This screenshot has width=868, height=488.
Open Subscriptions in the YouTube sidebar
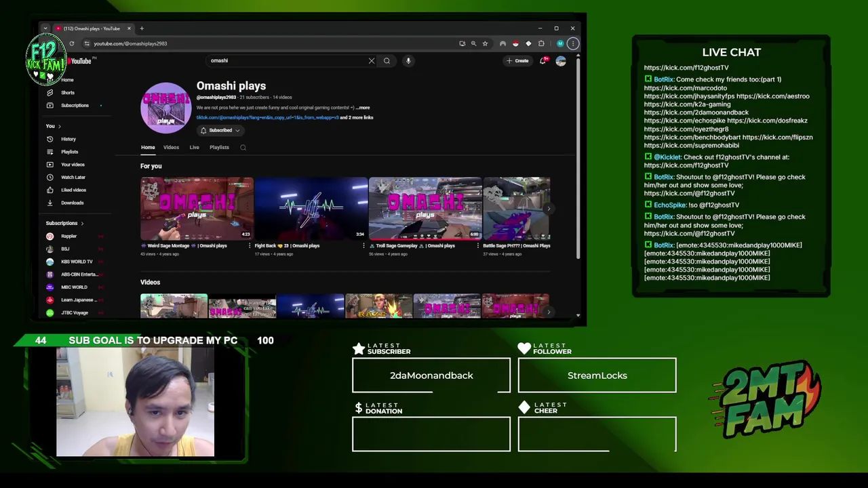[74, 105]
